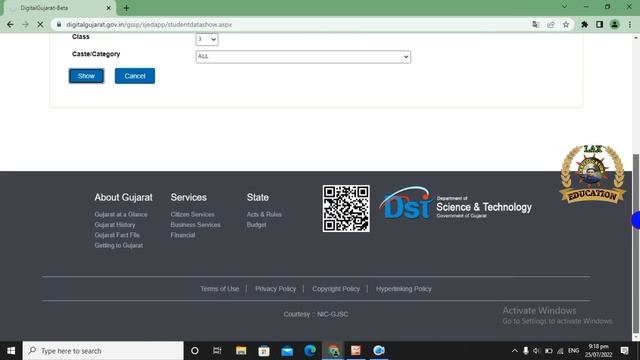Image resolution: width=640 pixels, height=360 pixels.
Task: Open a new tab with plus button
Action: click(127, 8)
